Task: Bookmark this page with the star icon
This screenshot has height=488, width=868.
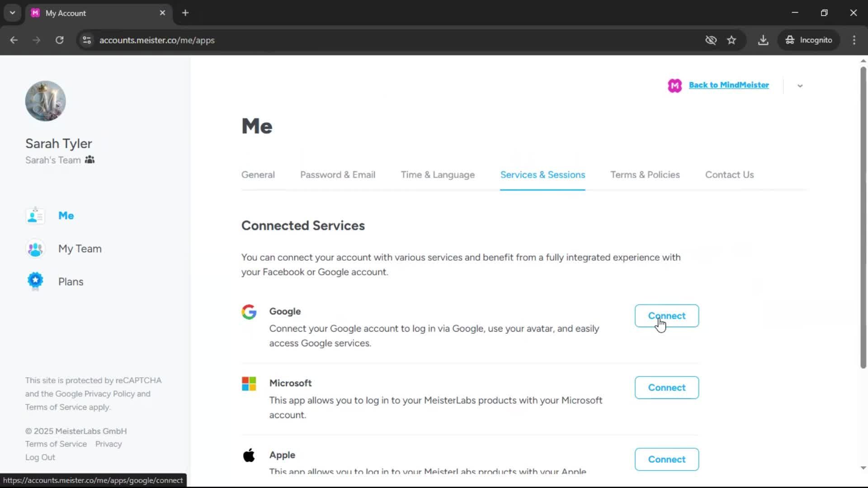Action: click(x=731, y=40)
